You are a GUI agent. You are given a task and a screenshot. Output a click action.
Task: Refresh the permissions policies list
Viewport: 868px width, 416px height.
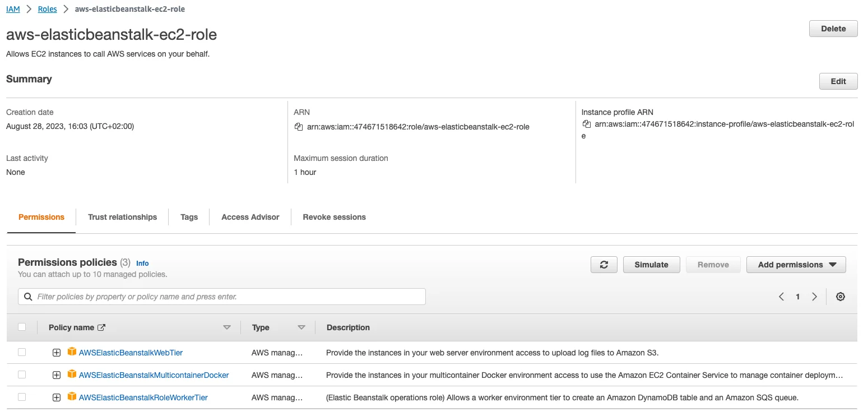604,265
